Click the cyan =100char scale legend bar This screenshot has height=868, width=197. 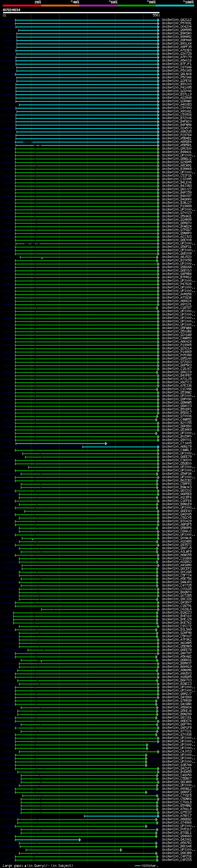(137, 866)
